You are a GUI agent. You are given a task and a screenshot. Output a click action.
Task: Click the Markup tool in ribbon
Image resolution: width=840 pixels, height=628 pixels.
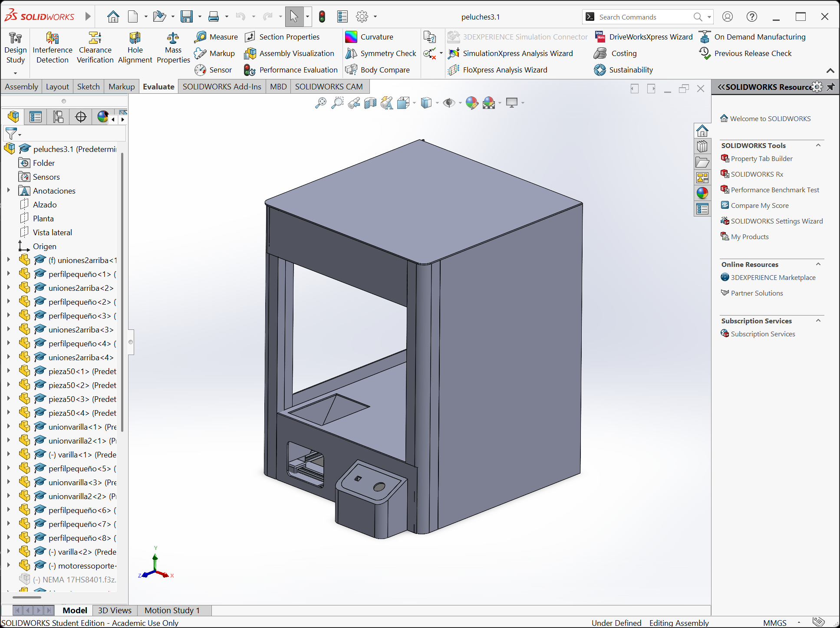[x=214, y=53]
